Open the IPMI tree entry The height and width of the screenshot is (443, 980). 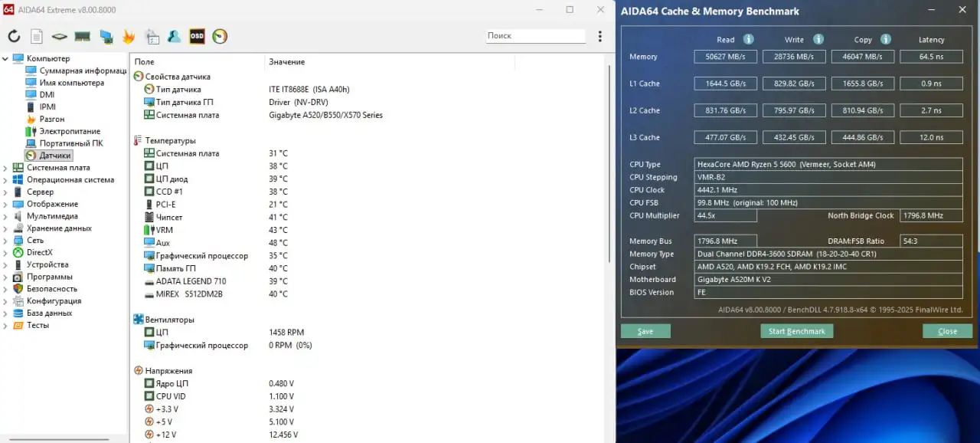47,107
